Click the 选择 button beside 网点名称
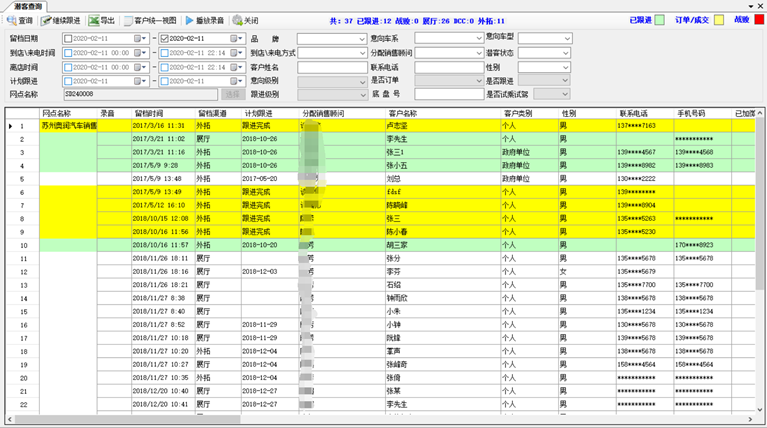This screenshot has width=767, height=428. [232, 94]
